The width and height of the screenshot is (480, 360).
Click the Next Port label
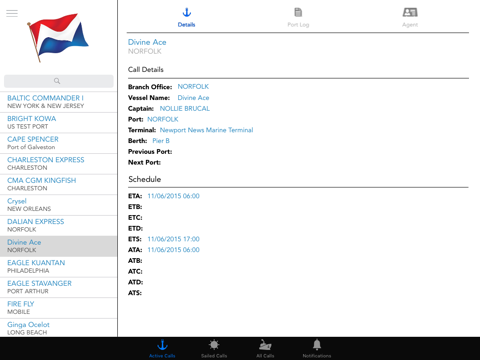coord(144,162)
